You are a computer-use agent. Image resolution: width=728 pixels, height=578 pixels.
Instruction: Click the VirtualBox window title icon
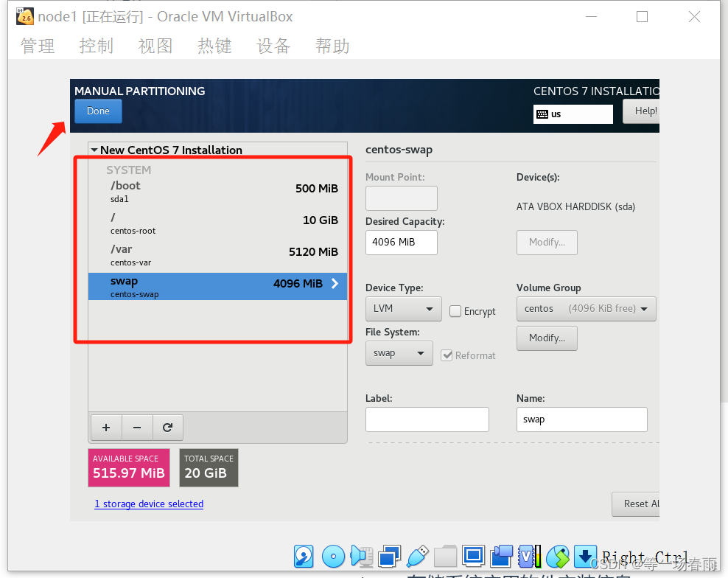pos(24,17)
